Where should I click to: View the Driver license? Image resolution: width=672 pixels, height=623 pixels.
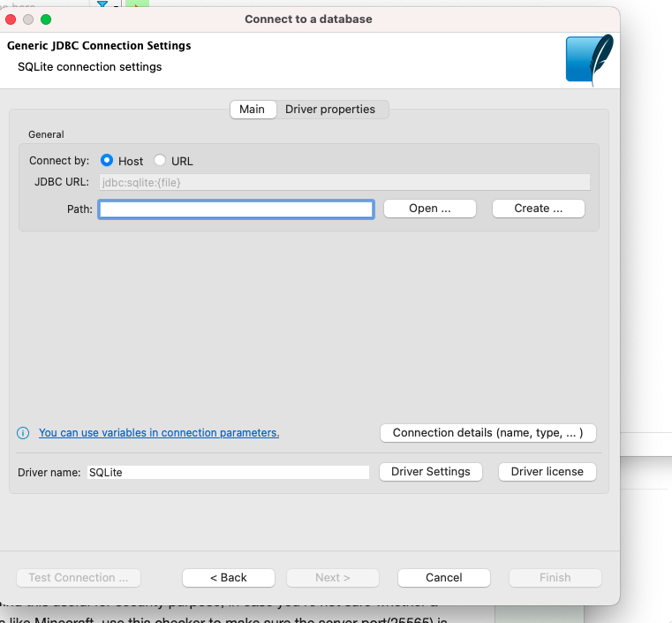pyautogui.click(x=547, y=472)
